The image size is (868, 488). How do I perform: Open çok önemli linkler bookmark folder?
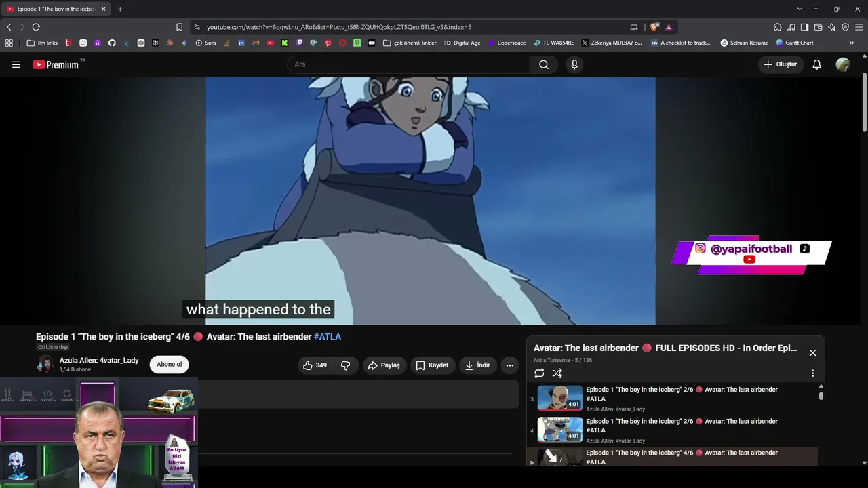tap(410, 43)
